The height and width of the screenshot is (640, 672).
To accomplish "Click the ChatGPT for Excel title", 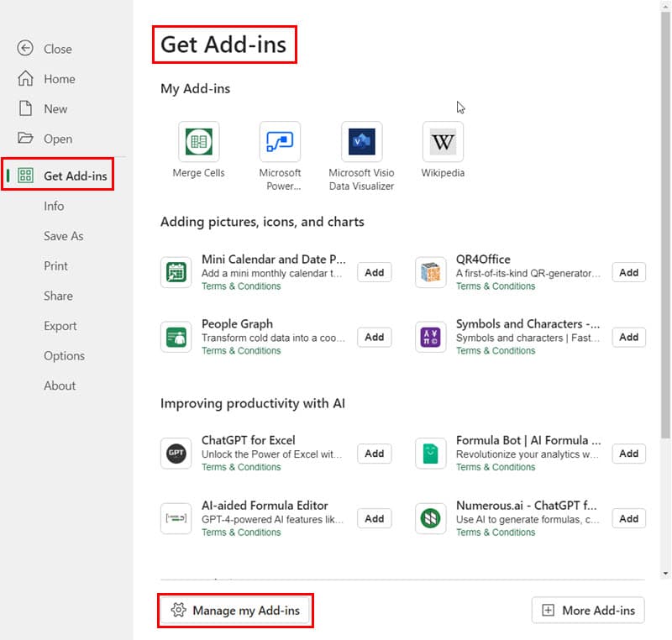I will click(x=249, y=440).
